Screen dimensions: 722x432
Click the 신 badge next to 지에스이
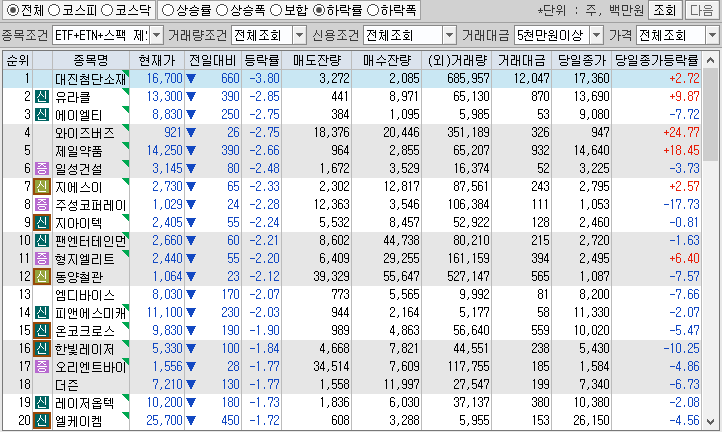click(x=42, y=187)
